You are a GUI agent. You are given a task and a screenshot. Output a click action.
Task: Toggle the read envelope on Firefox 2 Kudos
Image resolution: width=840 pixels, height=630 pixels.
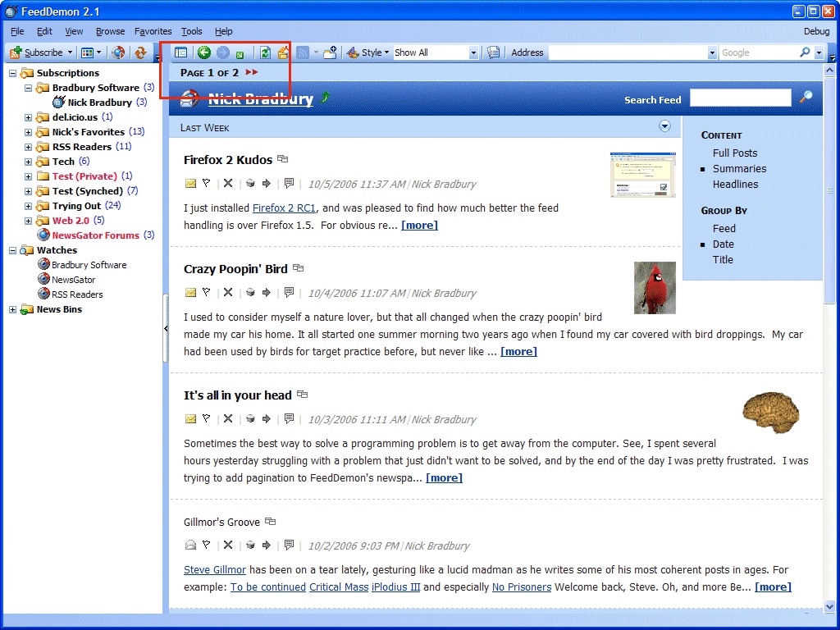click(x=190, y=184)
